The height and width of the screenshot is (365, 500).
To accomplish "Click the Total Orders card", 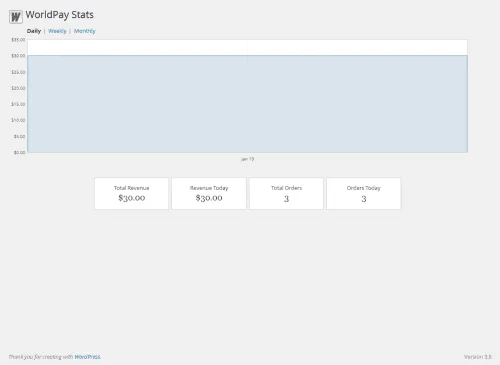I will 286,194.
